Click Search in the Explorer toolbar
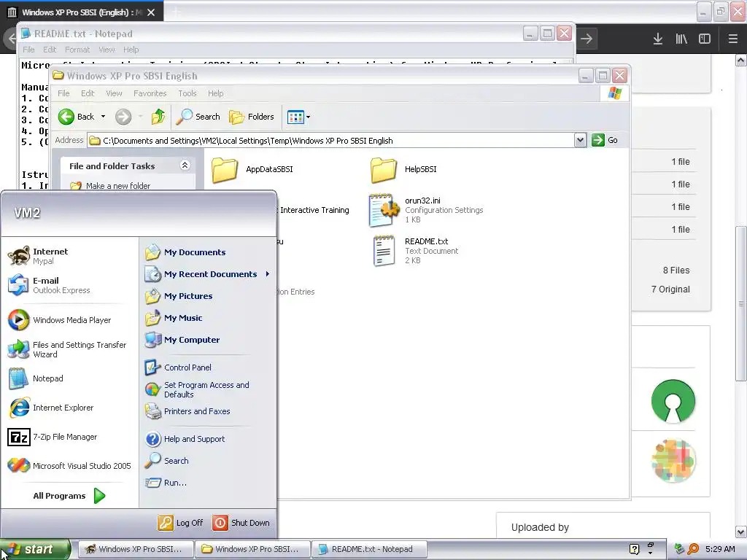 198,117
